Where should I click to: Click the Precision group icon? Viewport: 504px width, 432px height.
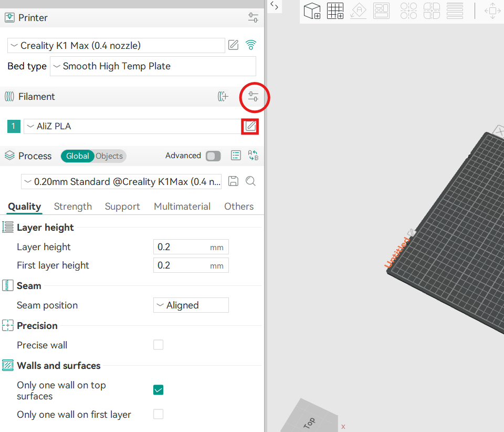click(x=8, y=325)
